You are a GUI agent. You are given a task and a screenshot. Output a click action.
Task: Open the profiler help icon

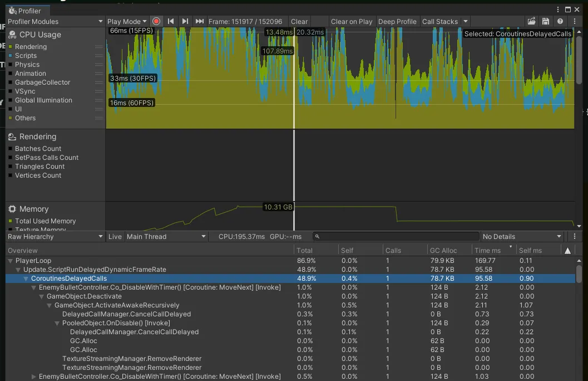(560, 21)
